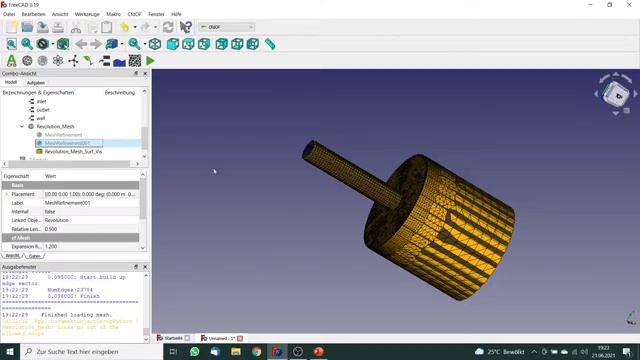This screenshot has height=360, width=640.
Task: Click the Fit Selection zoom icon
Action: point(27,44)
